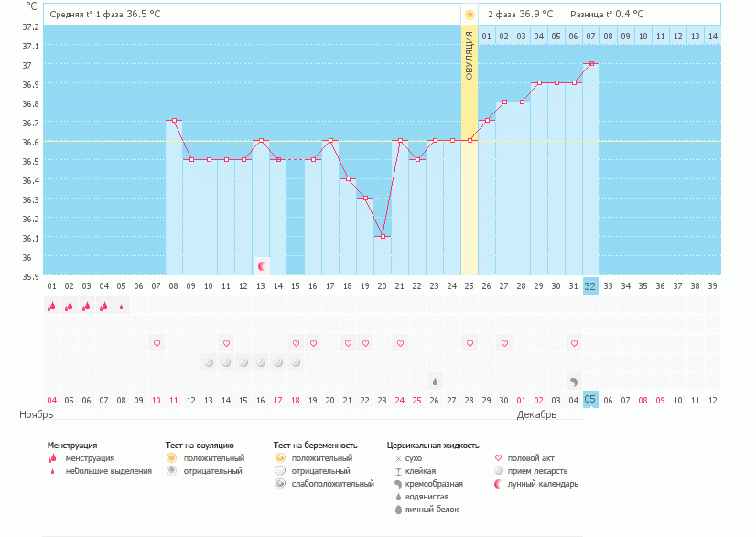Select the medication pill icon on cycle day 10

209,362
